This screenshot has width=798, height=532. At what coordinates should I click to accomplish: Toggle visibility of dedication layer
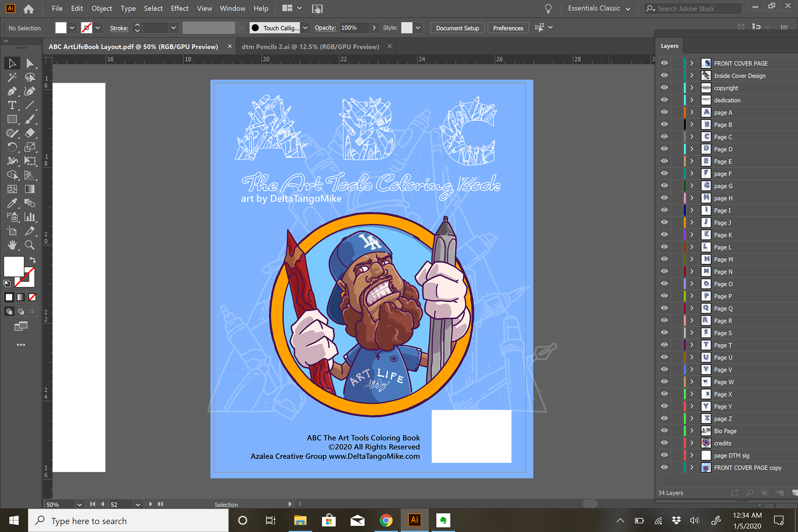tap(665, 100)
